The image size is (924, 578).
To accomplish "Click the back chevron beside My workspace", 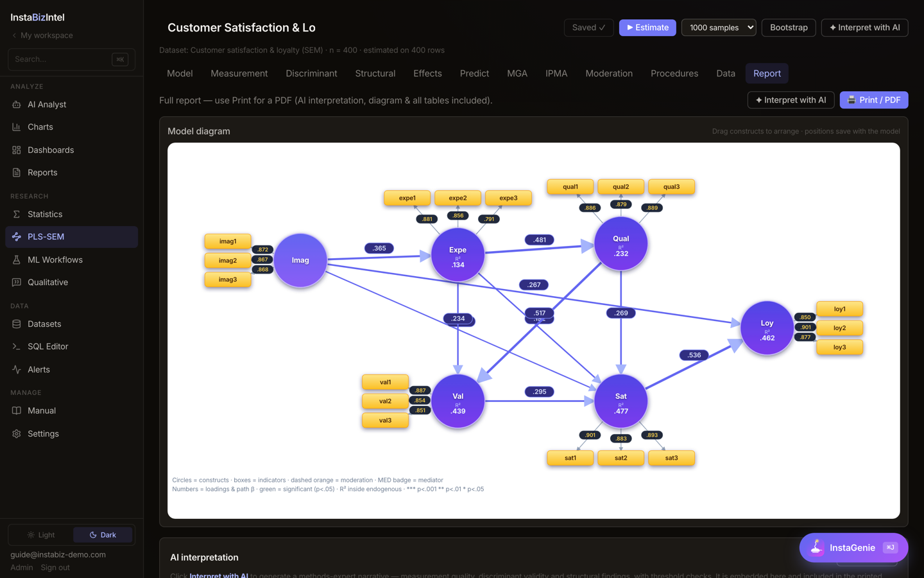I will tap(14, 36).
